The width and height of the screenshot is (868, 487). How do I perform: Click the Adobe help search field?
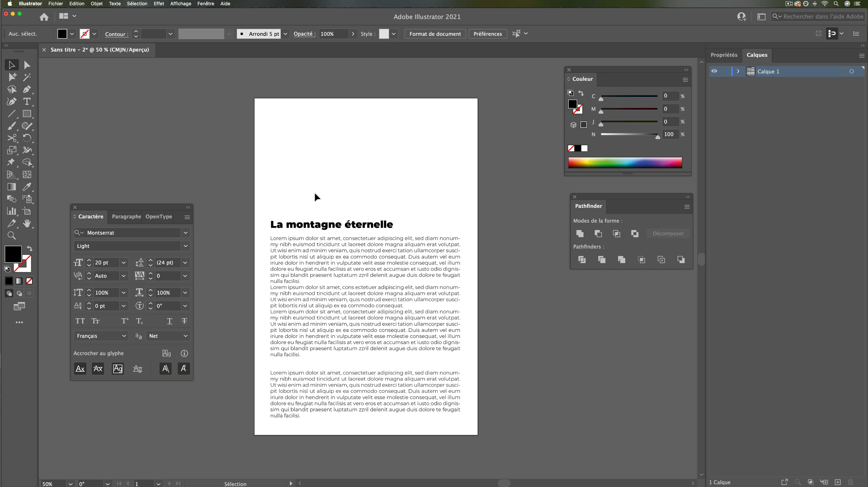(x=819, y=16)
